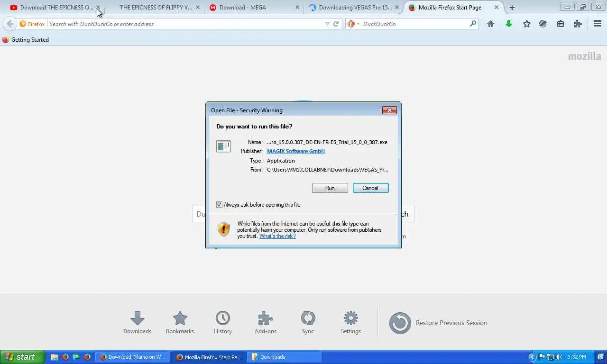This screenshot has height=364, width=607.
Task: Click Restore Previous Session button
Action: pyautogui.click(x=438, y=323)
